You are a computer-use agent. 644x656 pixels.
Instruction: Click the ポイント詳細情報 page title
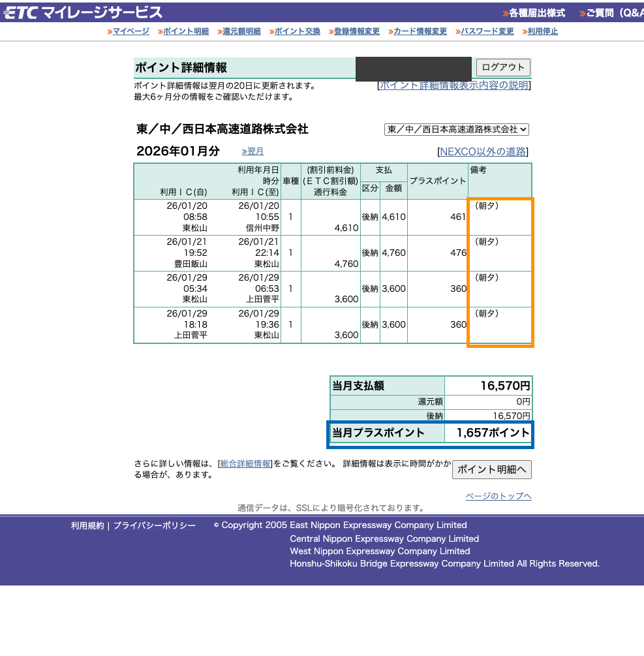pos(181,67)
